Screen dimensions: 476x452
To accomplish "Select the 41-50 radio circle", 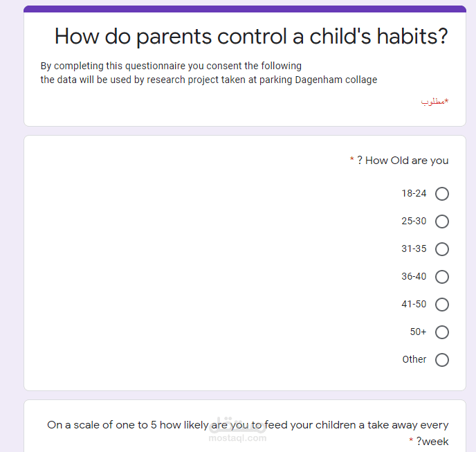I will [x=442, y=305].
